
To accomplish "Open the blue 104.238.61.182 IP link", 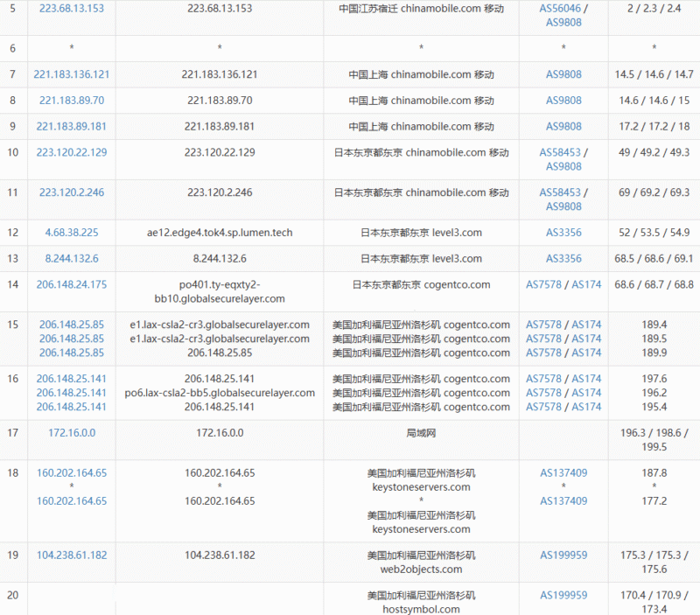I will click(x=72, y=556).
